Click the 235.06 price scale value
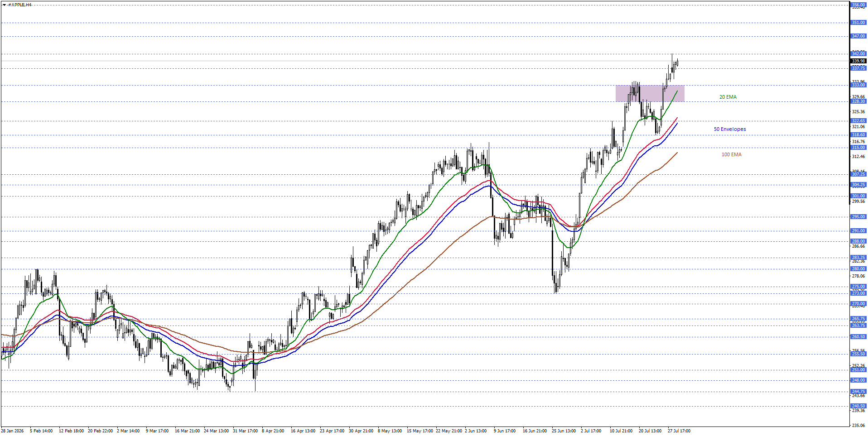This screenshot has width=868, height=436. point(858,426)
